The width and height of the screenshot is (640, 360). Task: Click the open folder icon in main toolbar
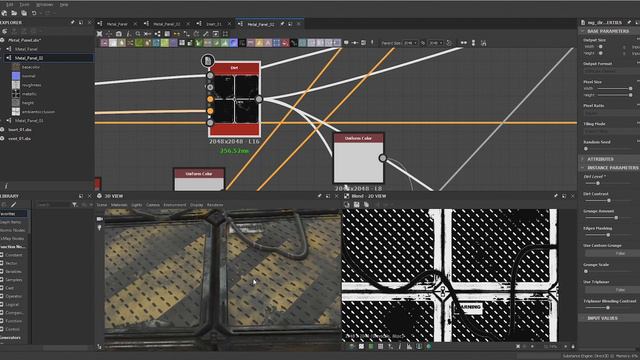pyautogui.click(x=14, y=13)
